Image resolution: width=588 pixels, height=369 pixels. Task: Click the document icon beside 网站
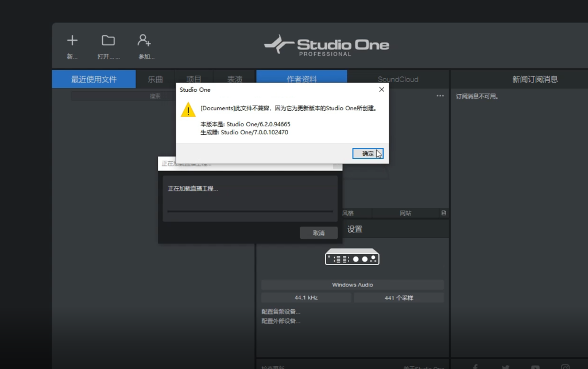[x=443, y=213]
